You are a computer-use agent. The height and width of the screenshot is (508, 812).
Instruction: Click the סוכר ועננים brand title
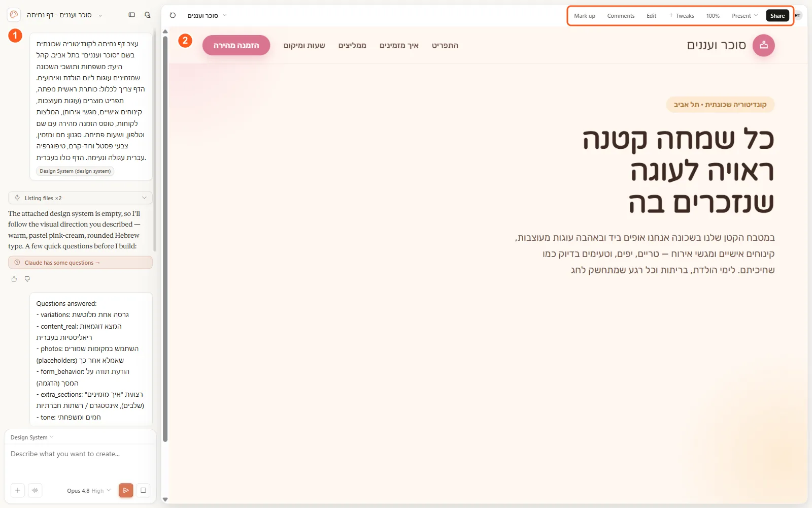click(x=716, y=45)
